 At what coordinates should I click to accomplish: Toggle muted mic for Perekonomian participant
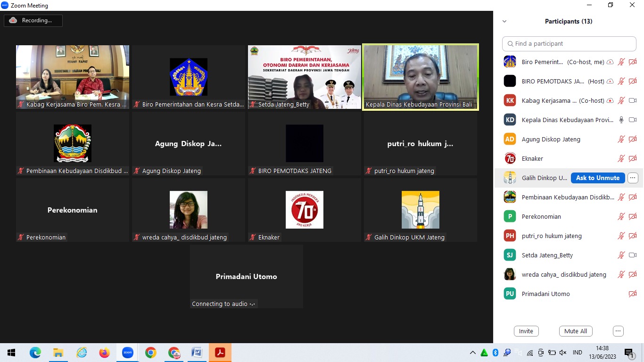(x=621, y=216)
